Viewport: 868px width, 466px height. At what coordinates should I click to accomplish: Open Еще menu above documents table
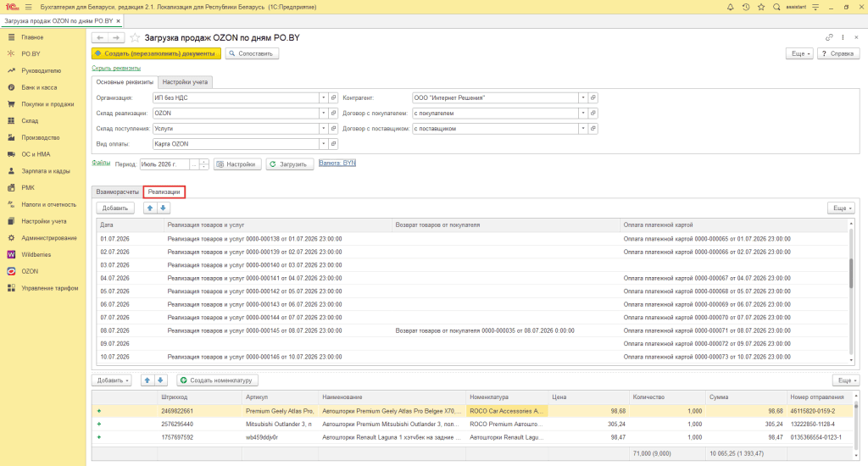point(841,208)
